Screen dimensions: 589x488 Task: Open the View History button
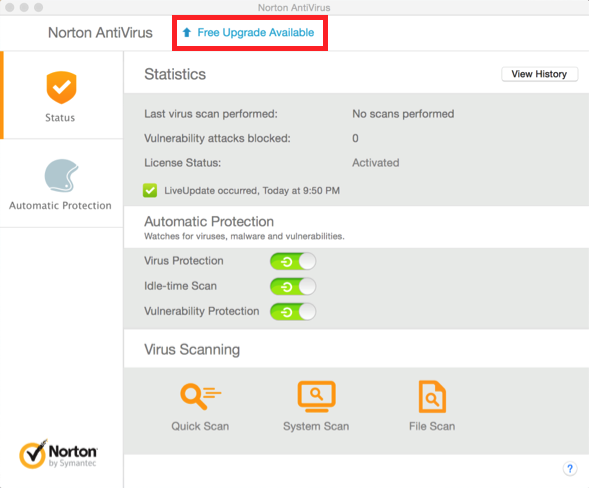pyautogui.click(x=539, y=74)
